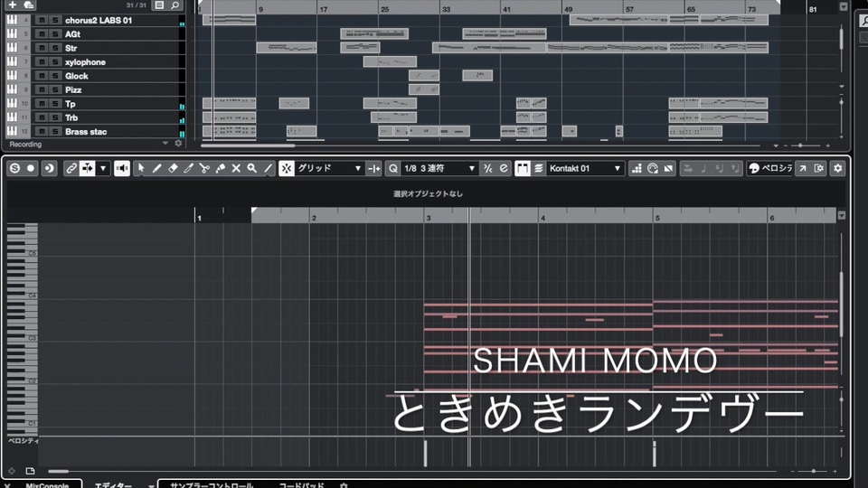Mute the Str track
The width and height of the screenshot is (868, 488).
tap(42, 48)
